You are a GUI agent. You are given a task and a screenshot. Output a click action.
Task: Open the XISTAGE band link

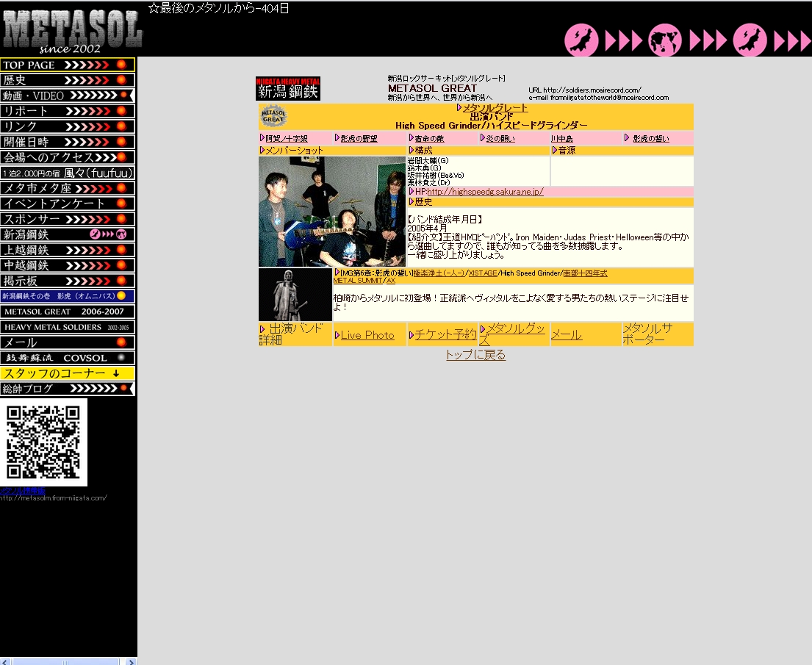point(483,273)
